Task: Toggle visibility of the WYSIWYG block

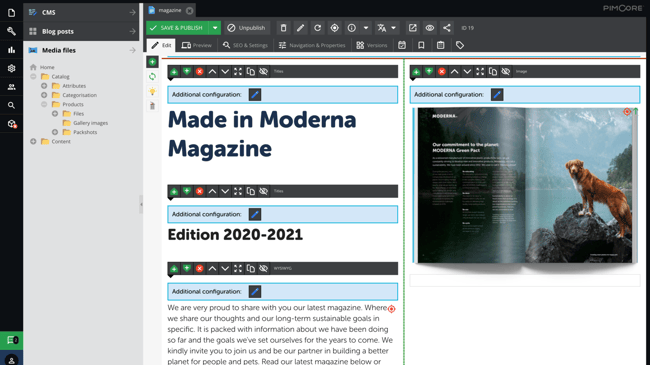Action: (264, 268)
